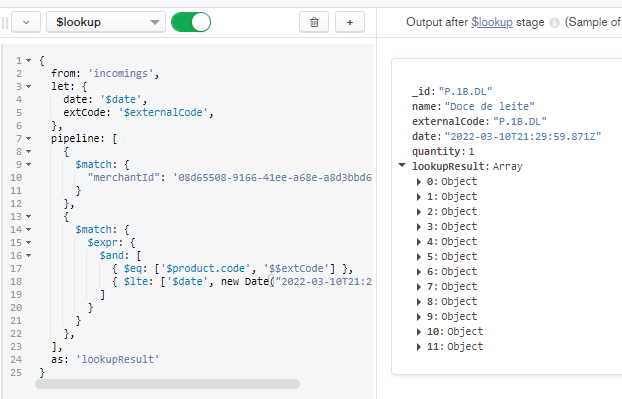Expand lookupResult item 6: Object

click(419, 272)
